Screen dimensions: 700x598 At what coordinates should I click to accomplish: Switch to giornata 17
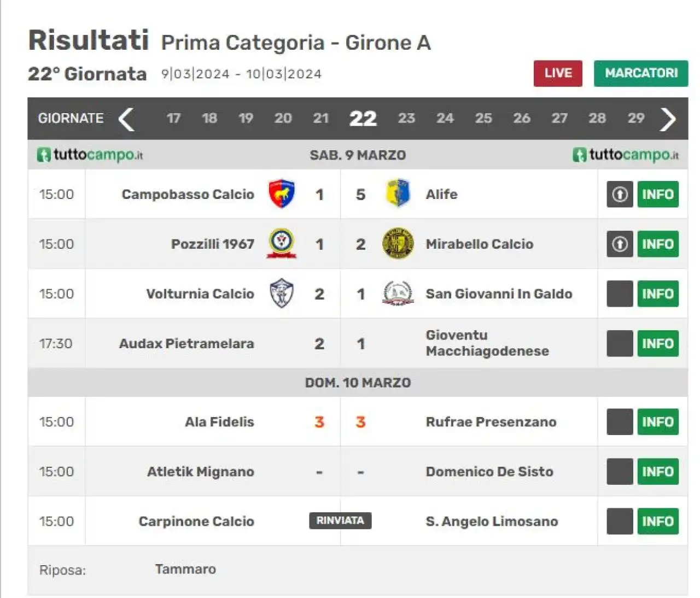pyautogui.click(x=173, y=118)
